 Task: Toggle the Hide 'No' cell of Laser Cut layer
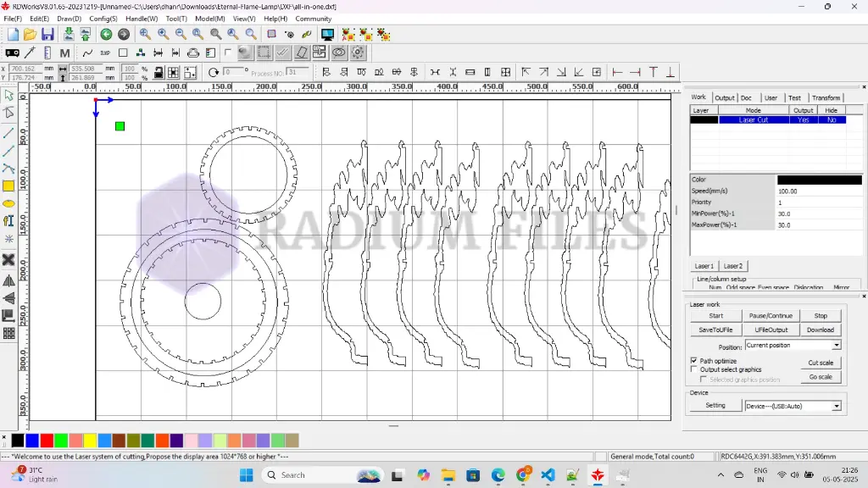(x=832, y=119)
